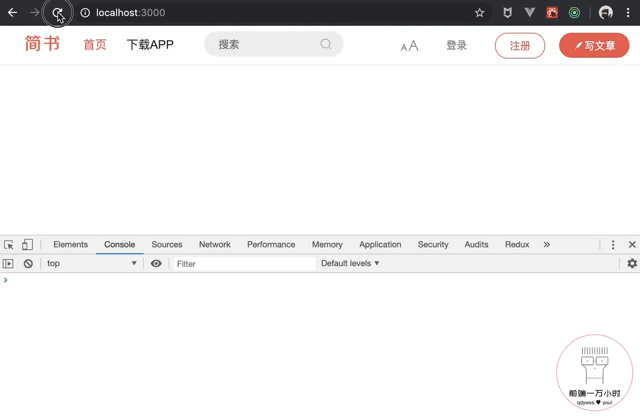This screenshot has height=418, width=640.
Task: Go to 首页 nav link
Action: pos(95,44)
